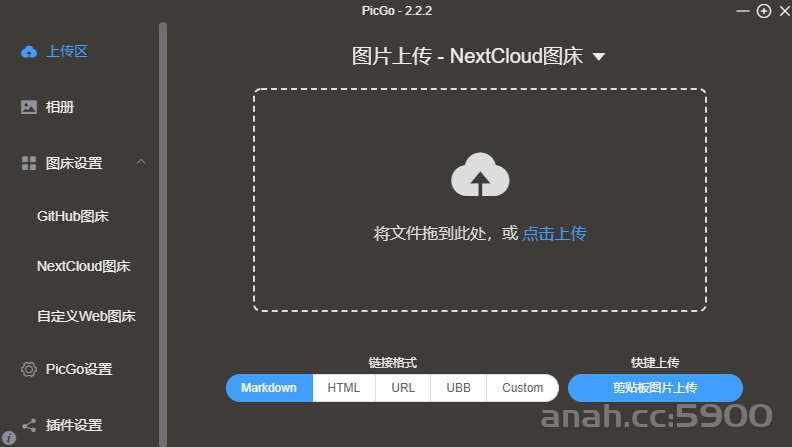
Task: Select URL link format
Action: [x=403, y=388]
